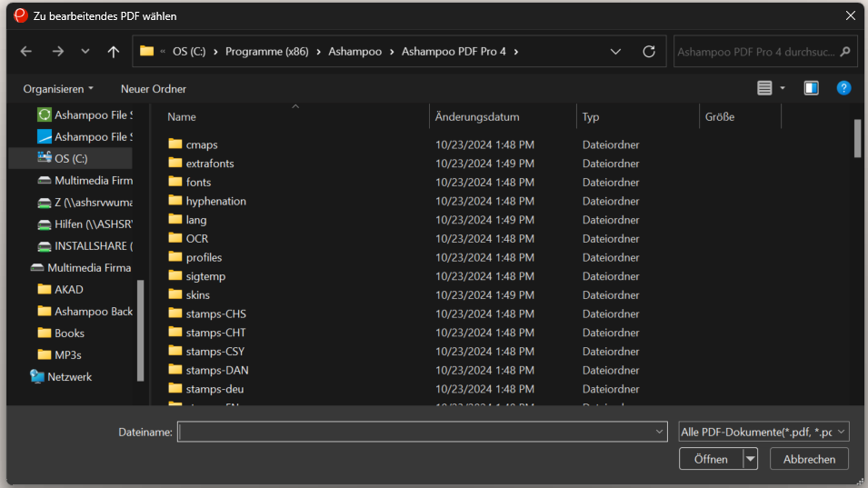Select OS (C:) in the breadcrumb path

coord(189,52)
